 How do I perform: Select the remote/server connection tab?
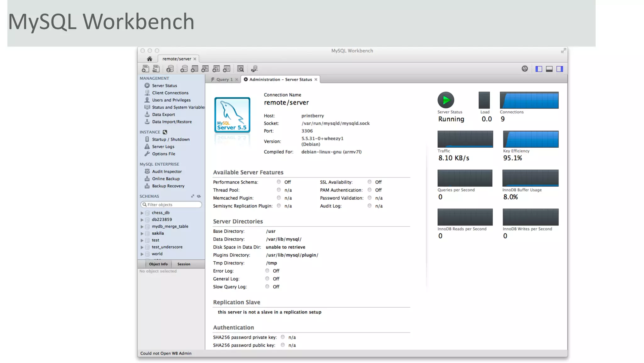click(177, 59)
